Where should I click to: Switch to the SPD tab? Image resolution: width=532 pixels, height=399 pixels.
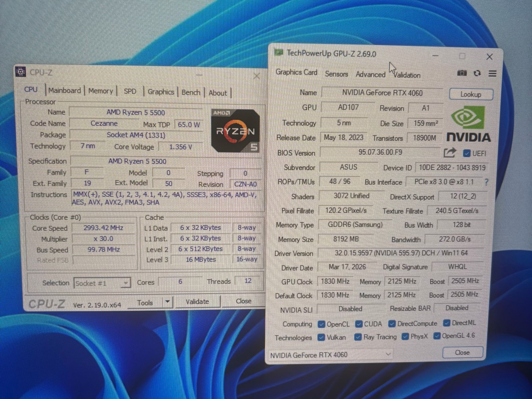tap(130, 91)
